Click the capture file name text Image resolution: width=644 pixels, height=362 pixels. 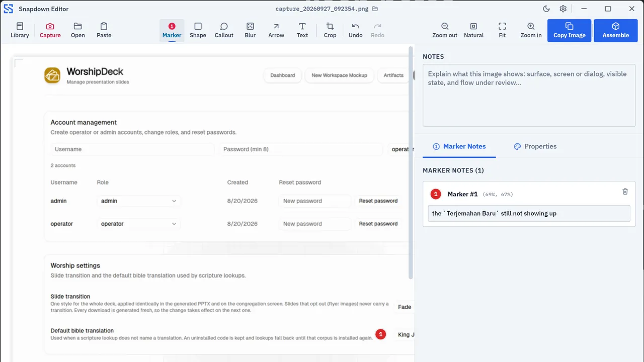323,9
